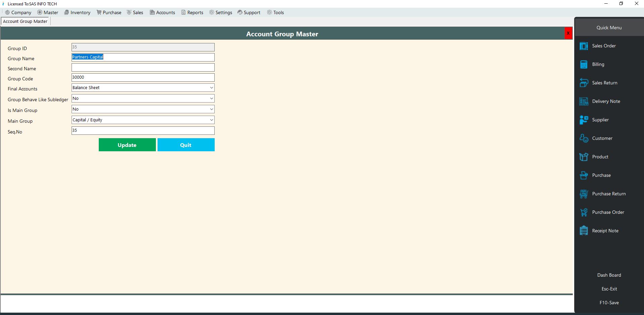Open the Settings menu

coord(221,12)
